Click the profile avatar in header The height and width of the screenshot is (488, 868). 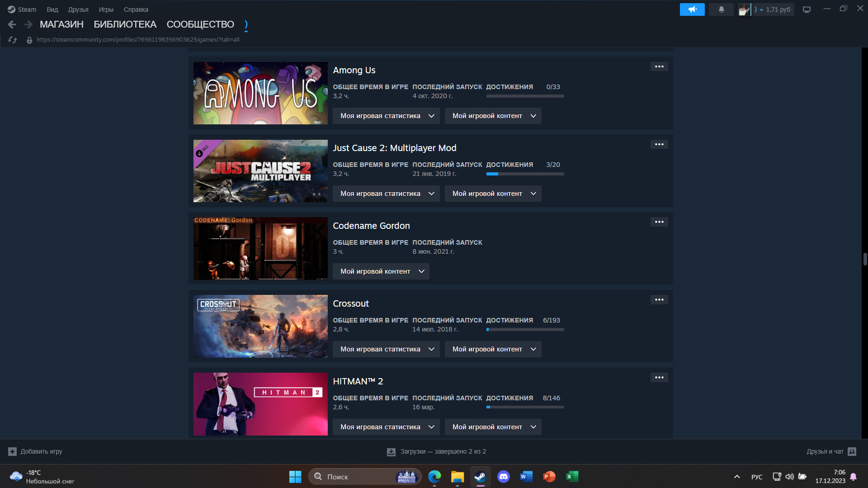(x=744, y=9)
